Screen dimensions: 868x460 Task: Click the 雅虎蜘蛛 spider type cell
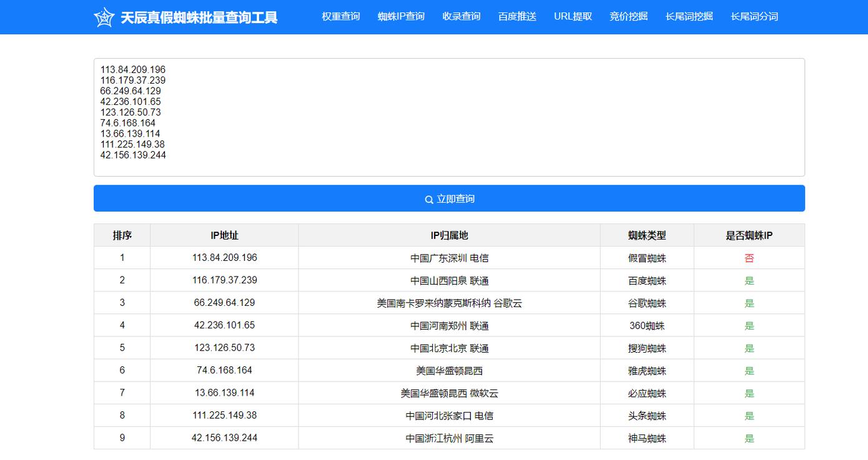(647, 370)
